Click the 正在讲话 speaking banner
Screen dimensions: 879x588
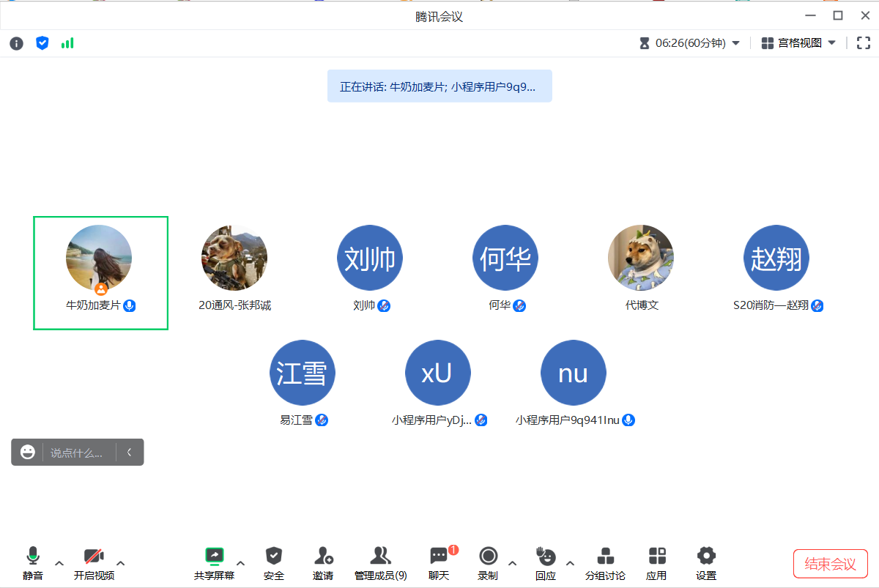(439, 86)
